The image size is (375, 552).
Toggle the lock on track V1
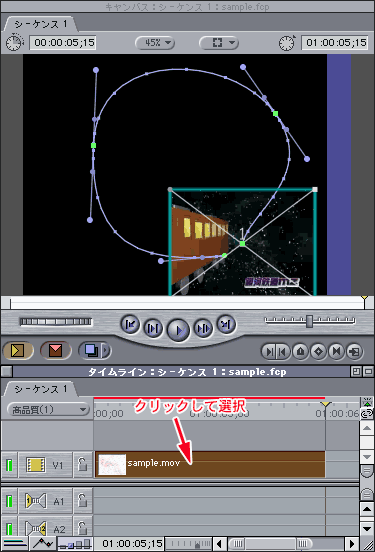(x=82, y=465)
